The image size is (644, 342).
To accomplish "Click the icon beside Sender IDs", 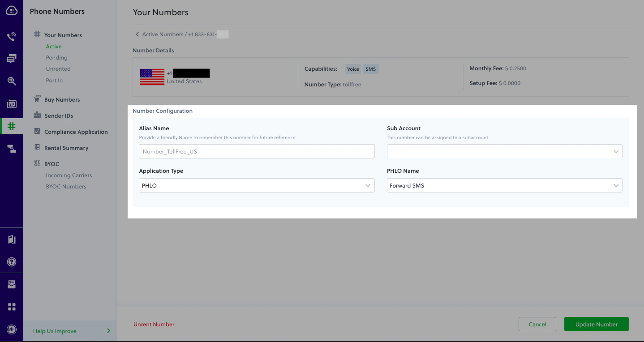I will point(37,115).
